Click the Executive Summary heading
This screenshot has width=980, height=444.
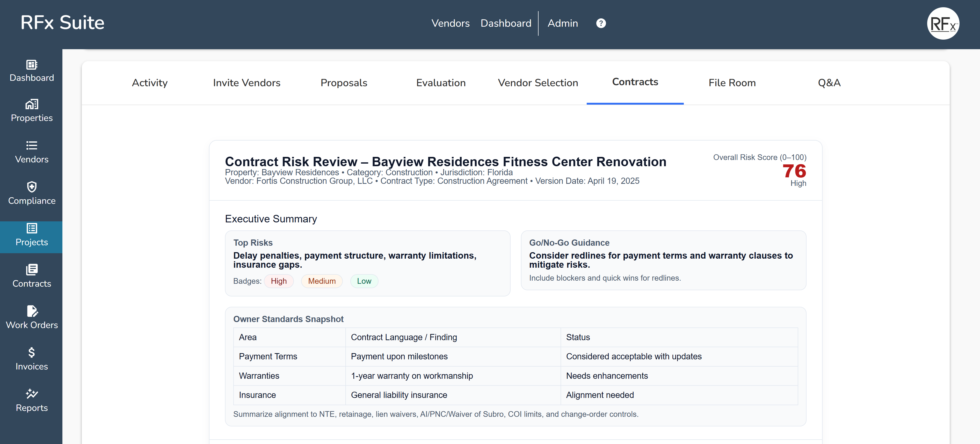coord(271,219)
